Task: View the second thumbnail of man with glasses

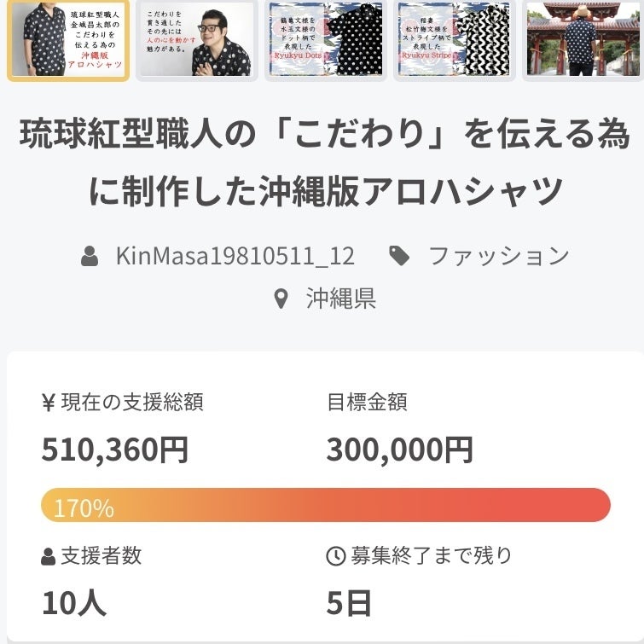Action: pos(196,40)
